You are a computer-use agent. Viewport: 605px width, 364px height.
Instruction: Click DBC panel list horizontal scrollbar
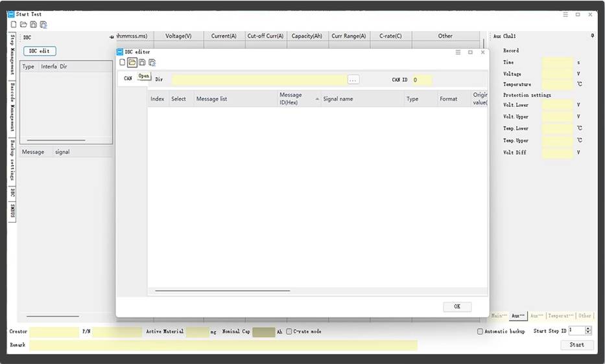[56, 141]
